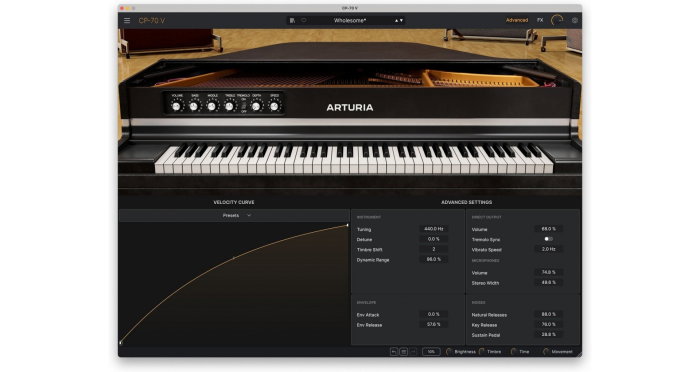Click the velocity curve bottom-left point
700x372 pixels.
(x=121, y=343)
